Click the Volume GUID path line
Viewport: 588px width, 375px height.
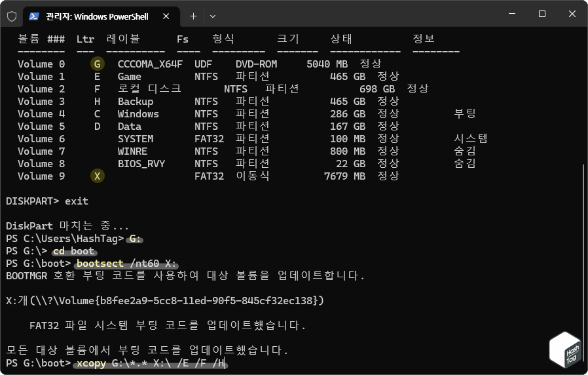164,300
